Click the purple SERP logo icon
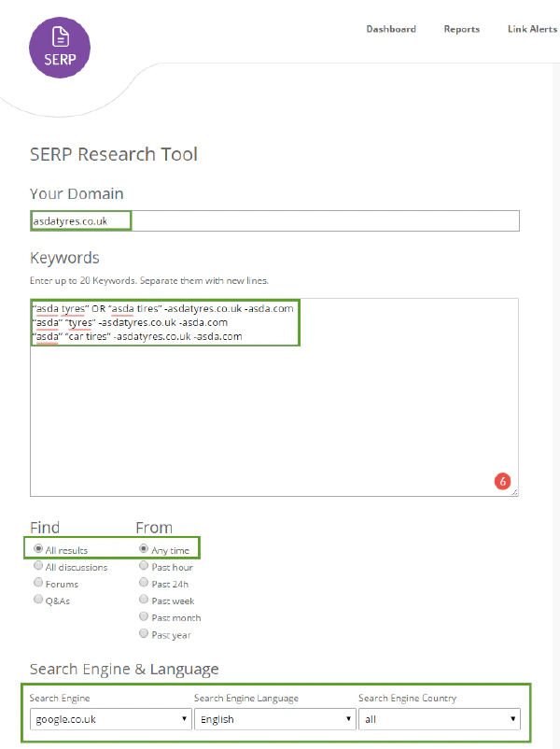Screen dimensions: 560x749 coord(60,48)
